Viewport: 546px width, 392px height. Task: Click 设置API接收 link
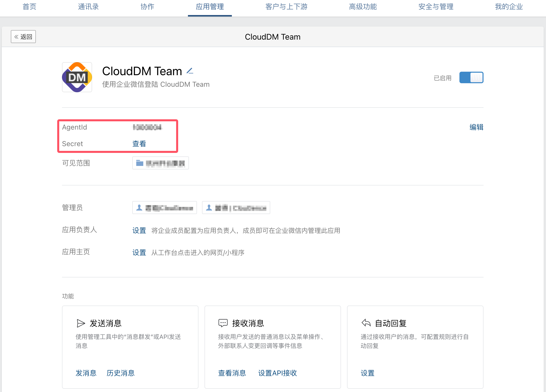coord(278,373)
